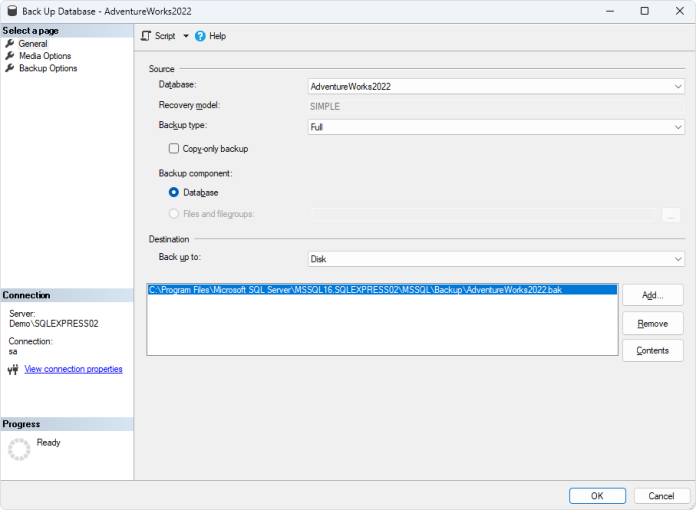Expand the Script dropdown arrow

pyautogui.click(x=186, y=36)
